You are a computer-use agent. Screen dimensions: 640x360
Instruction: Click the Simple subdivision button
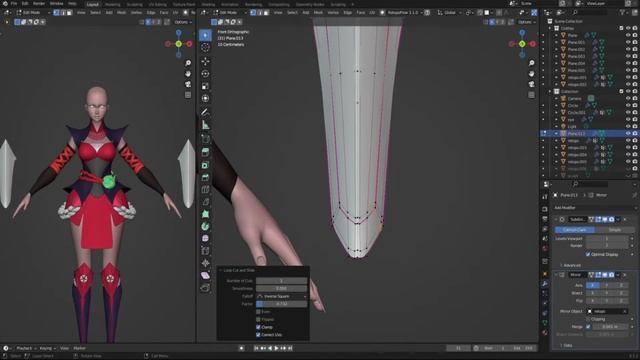615,230
